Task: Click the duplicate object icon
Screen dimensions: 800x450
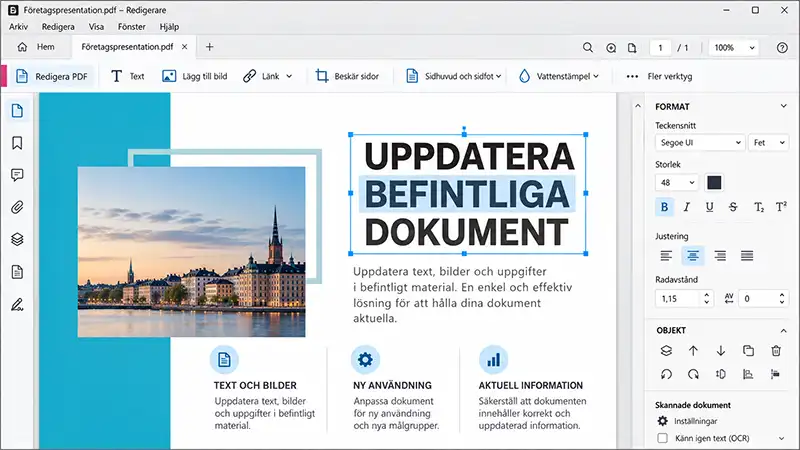Action: (x=748, y=351)
